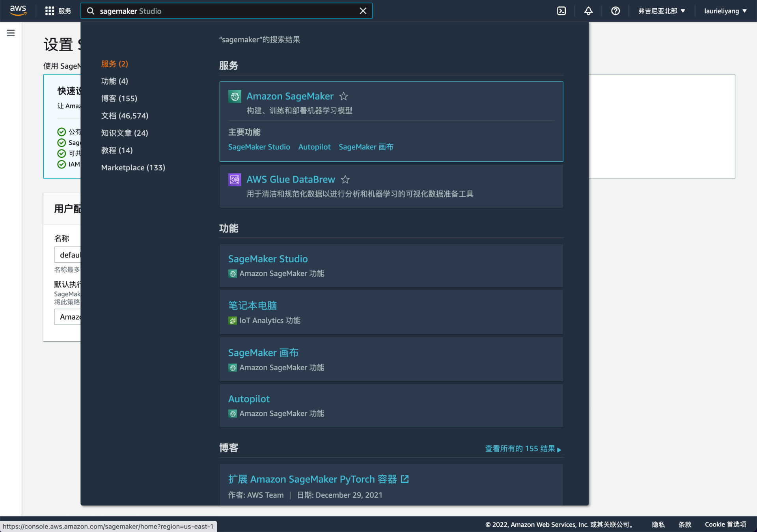Click SageMaker icon under SageMaker 画布 result
The image size is (757, 532).
tap(233, 368)
